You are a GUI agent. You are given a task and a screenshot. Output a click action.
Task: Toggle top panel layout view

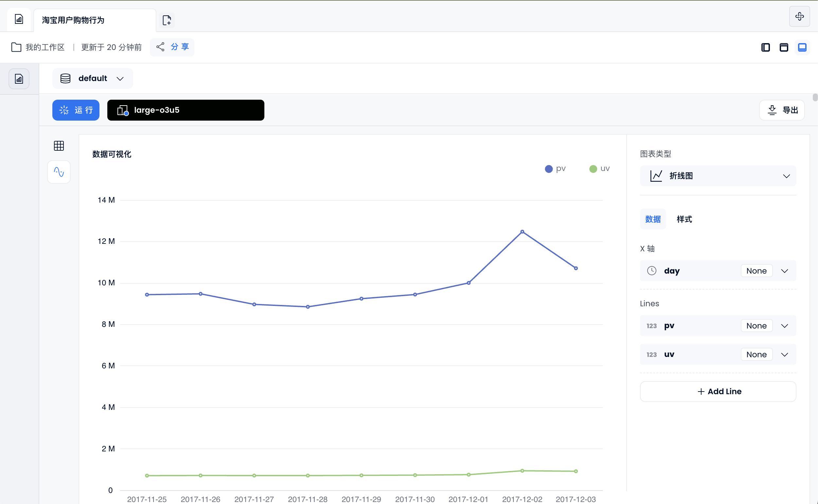[x=784, y=48]
